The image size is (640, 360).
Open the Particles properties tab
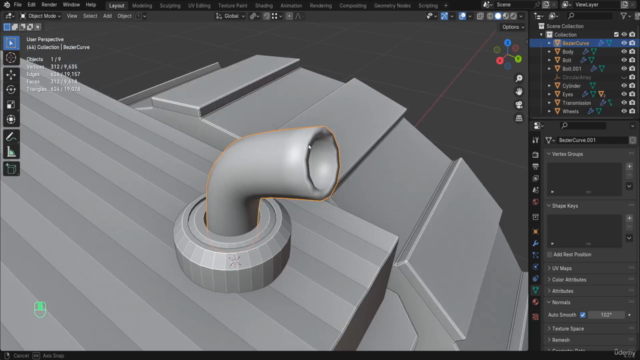tap(536, 255)
